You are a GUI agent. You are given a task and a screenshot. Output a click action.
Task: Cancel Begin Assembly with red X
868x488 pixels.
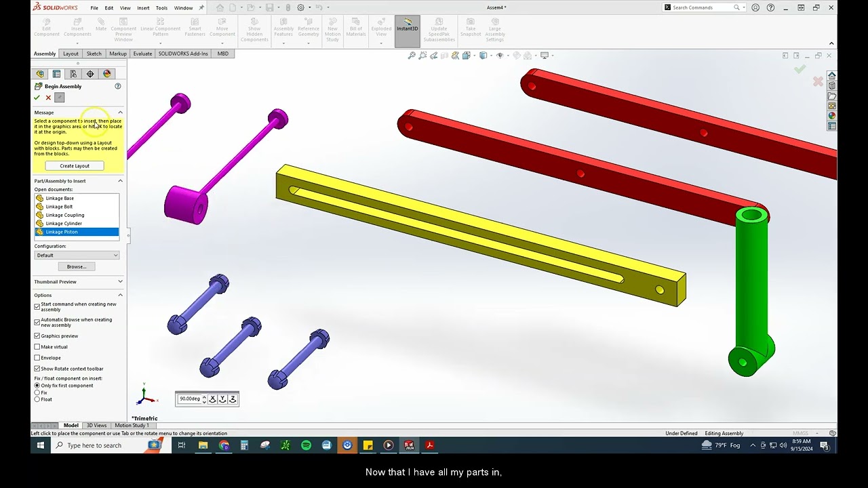pyautogui.click(x=48, y=98)
